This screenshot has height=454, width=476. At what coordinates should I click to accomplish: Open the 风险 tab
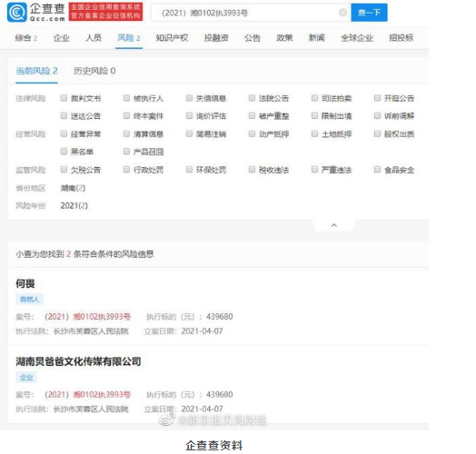[129, 38]
